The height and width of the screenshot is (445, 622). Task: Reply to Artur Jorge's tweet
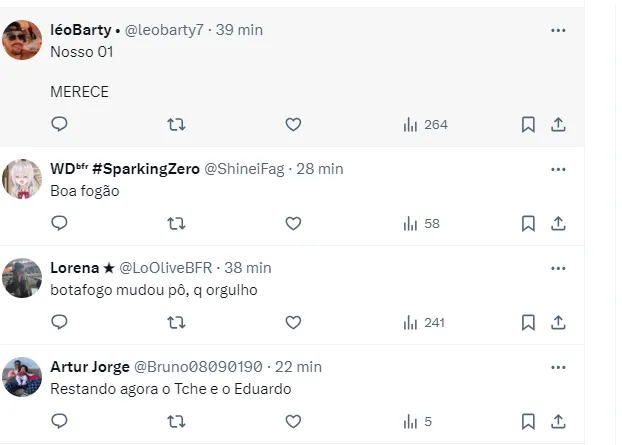(x=59, y=421)
